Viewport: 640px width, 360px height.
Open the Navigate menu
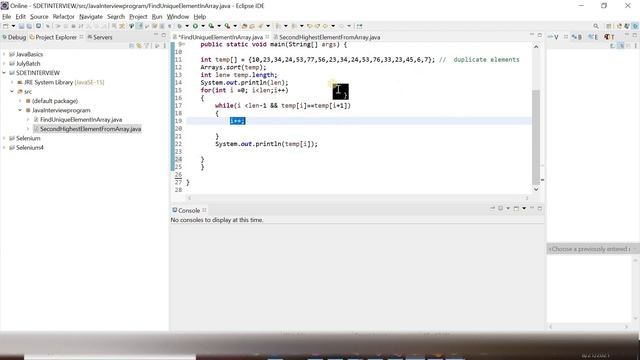click(91, 17)
